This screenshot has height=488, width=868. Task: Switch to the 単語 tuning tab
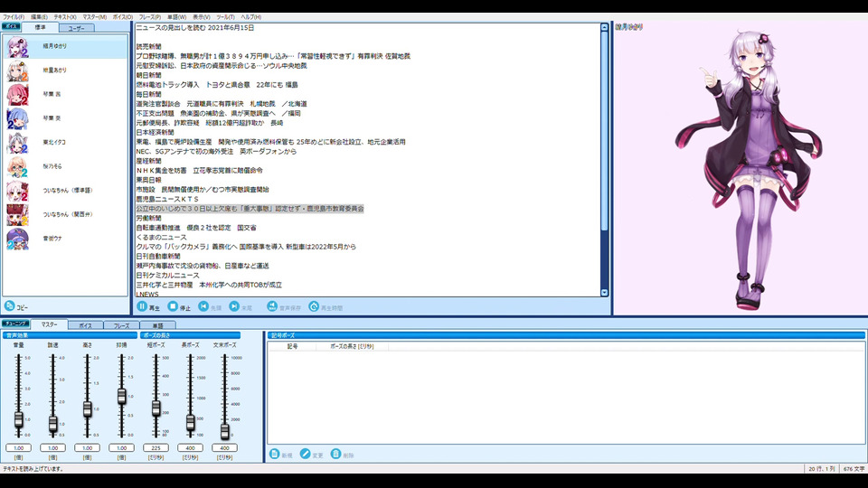click(x=157, y=326)
